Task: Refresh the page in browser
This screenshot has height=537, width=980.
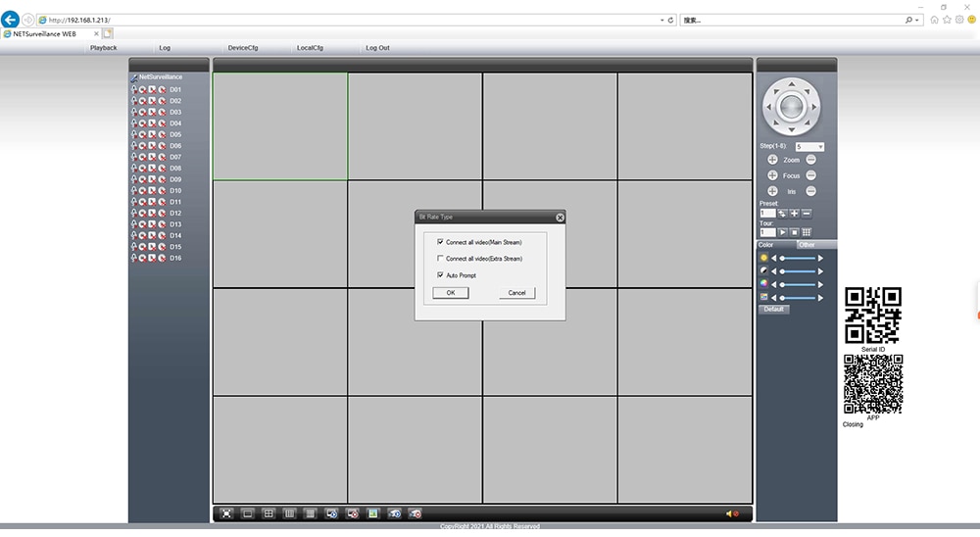Action: tap(670, 20)
